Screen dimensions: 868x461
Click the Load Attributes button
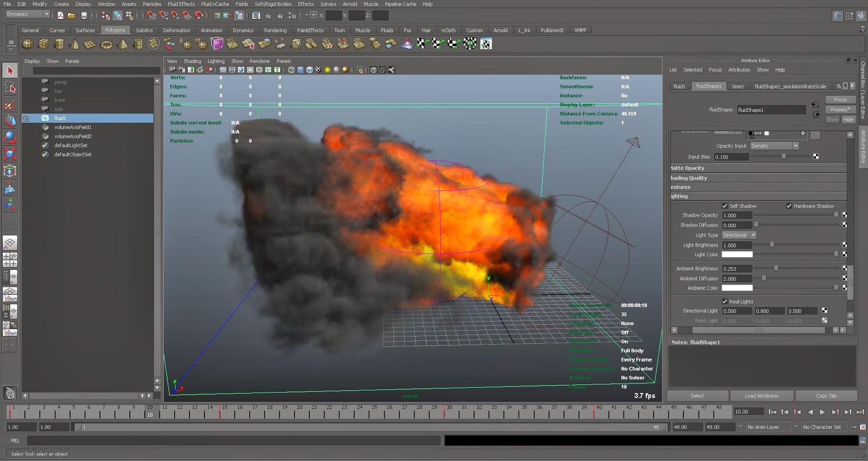tap(761, 396)
